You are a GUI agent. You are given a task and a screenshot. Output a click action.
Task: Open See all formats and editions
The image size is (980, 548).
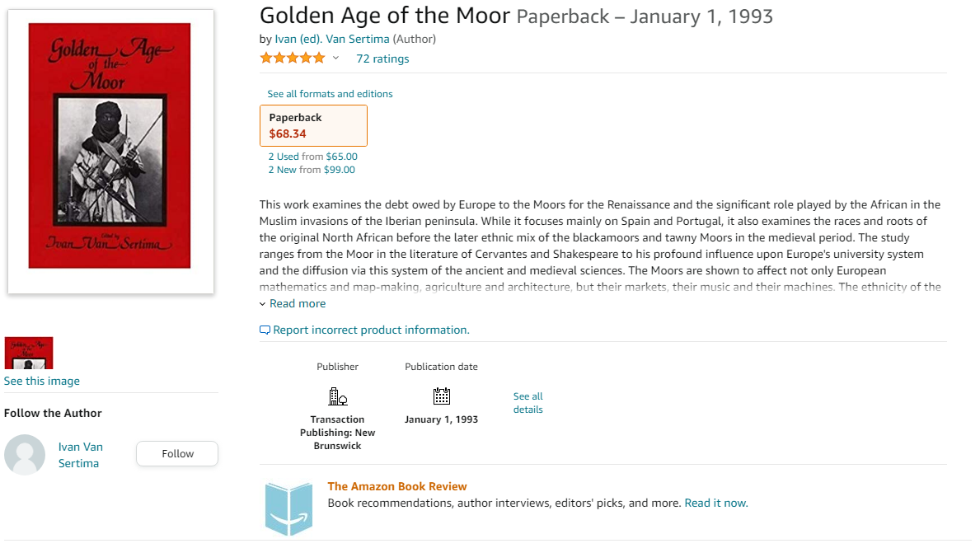point(330,94)
